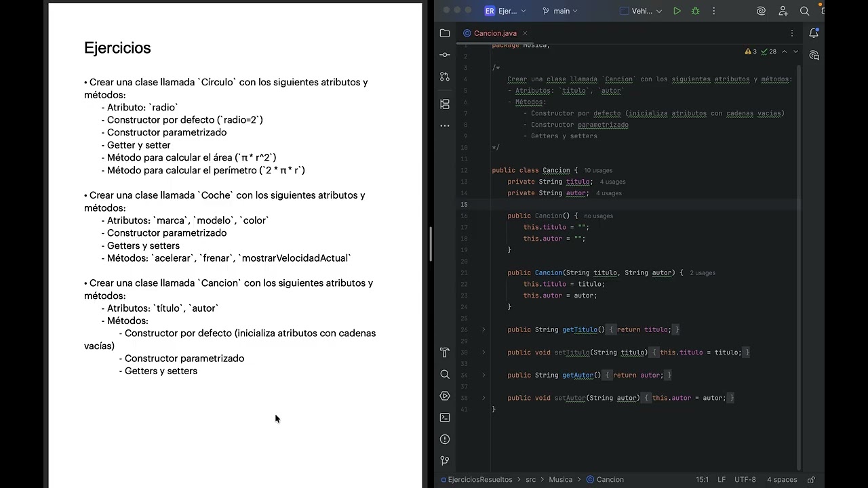Expand the folded getTitulo method
Image resolution: width=868 pixels, height=488 pixels.
484,329
